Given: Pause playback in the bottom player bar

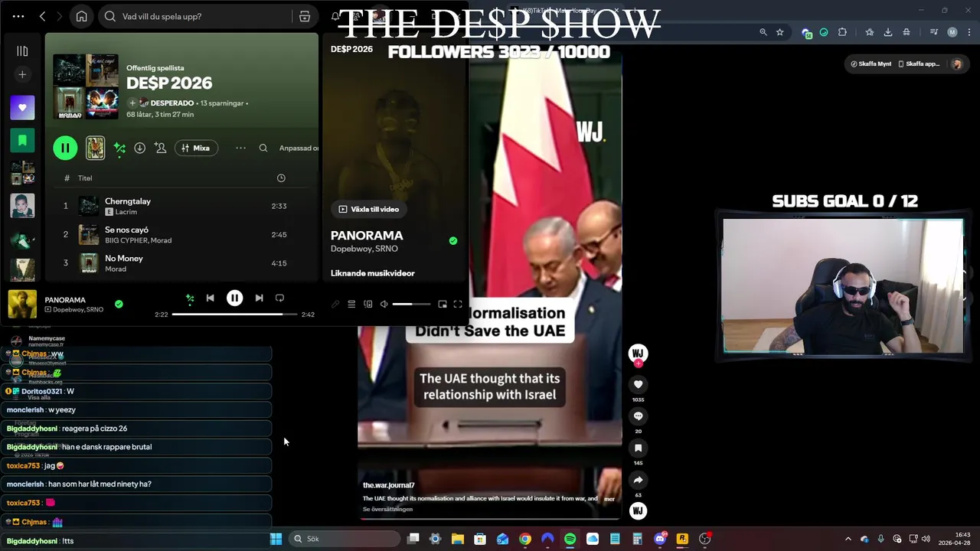Looking at the screenshot, I should [234, 298].
